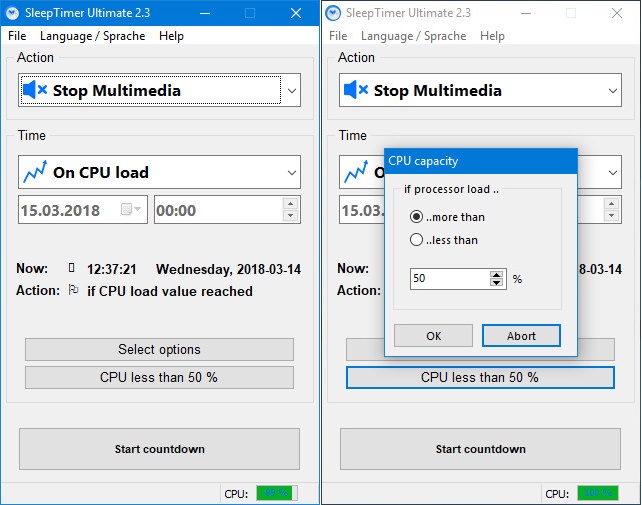Click the small flag icon beside Action label in left window
Image resolution: width=642 pixels, height=505 pixels.
tap(73, 290)
